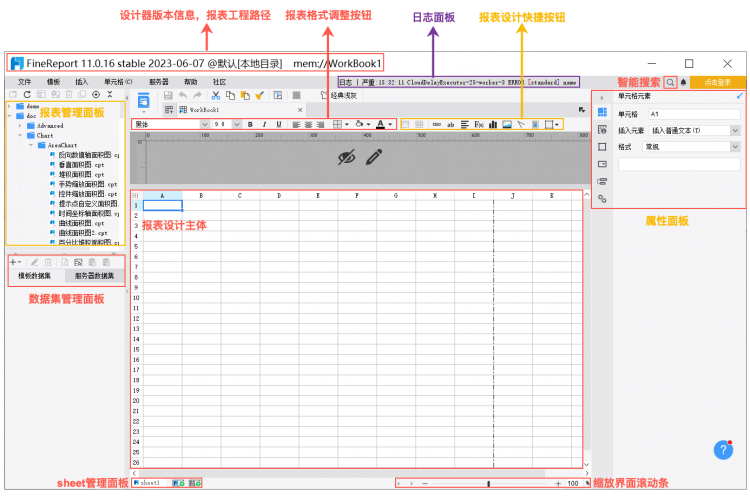Open the conditional attributes properties tab icon
This screenshot has height=496, width=750.
point(602,181)
